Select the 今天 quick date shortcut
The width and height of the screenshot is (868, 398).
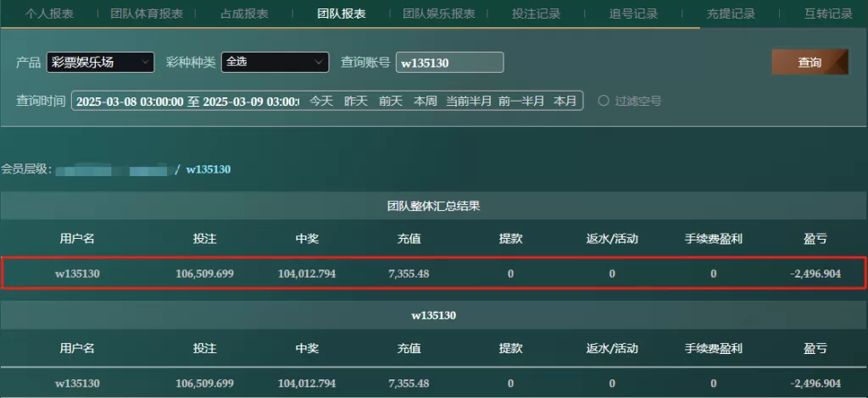[321, 101]
